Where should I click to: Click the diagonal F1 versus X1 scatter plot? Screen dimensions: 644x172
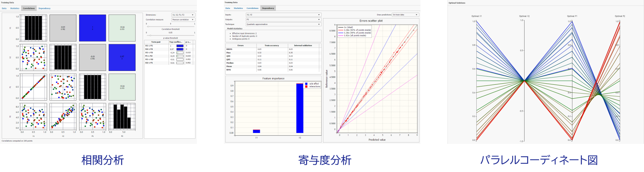click(33, 87)
